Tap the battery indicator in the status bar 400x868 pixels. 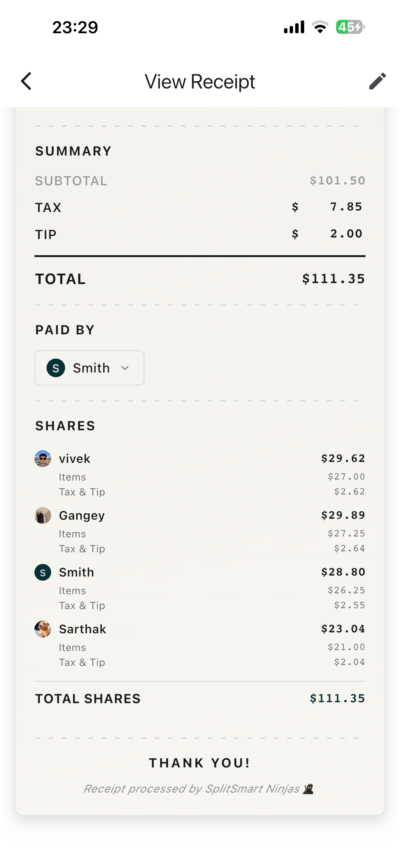click(350, 28)
